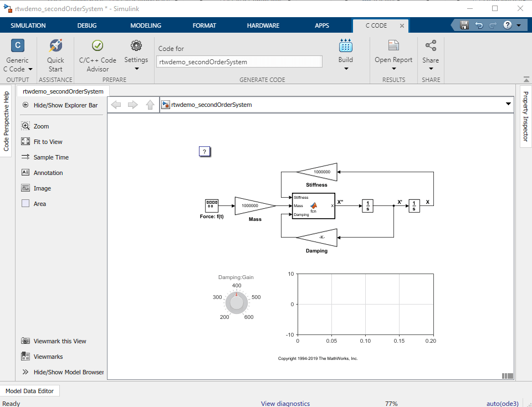Click the dashboard scope plot area
This screenshot has height=407, width=532.
[x=365, y=304]
